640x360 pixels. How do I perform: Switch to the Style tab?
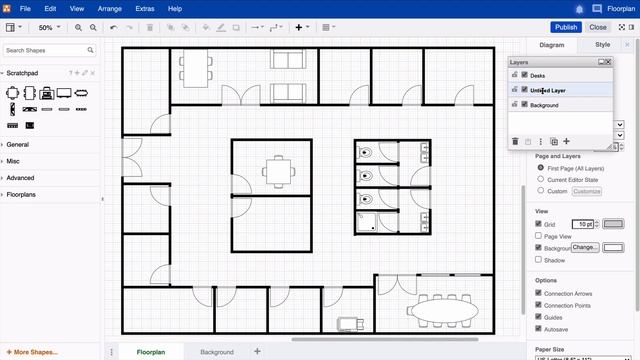(602, 45)
